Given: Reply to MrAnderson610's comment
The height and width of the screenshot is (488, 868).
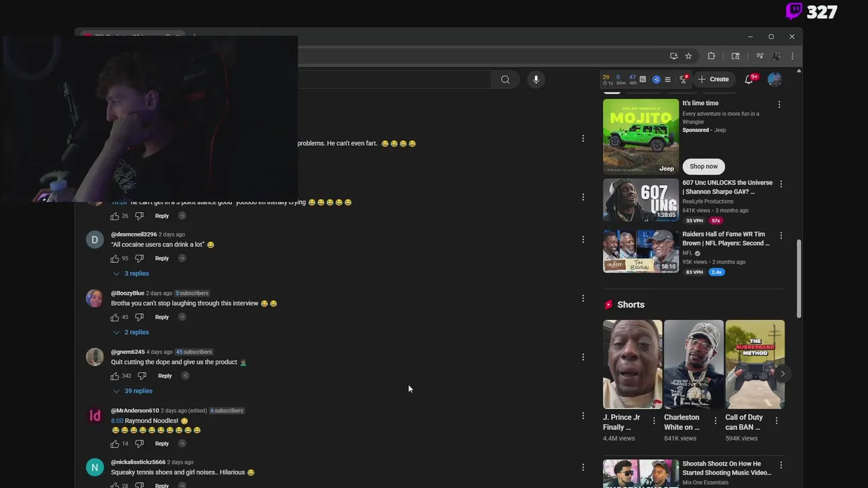Looking at the screenshot, I should click(161, 443).
